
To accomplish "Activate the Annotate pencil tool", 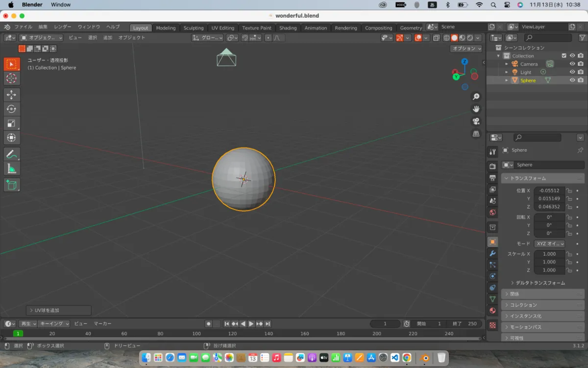I will click(x=11, y=155).
